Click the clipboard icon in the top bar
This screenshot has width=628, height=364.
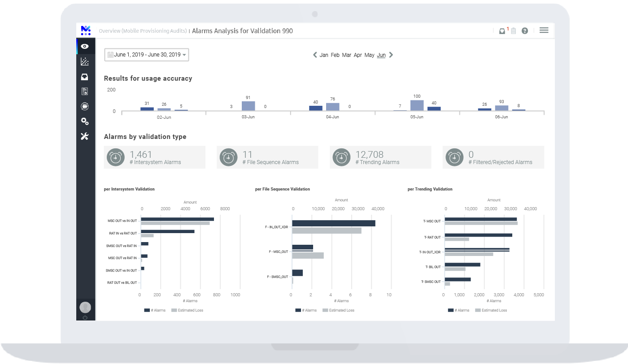513,31
